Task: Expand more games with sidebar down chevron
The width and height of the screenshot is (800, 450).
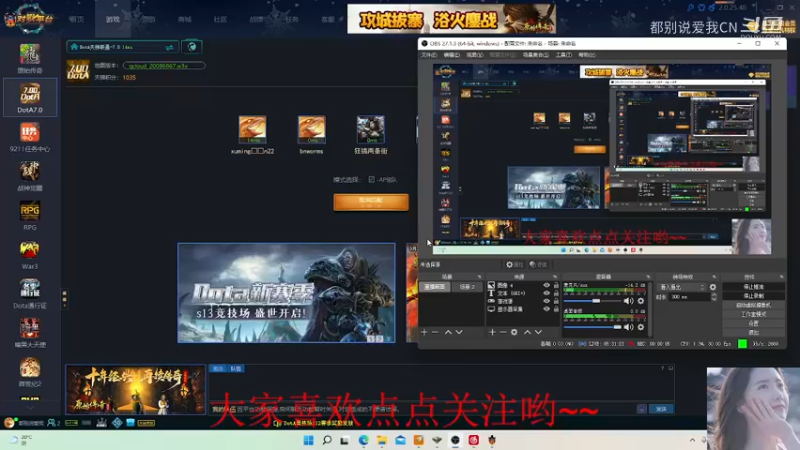Action: point(30,408)
